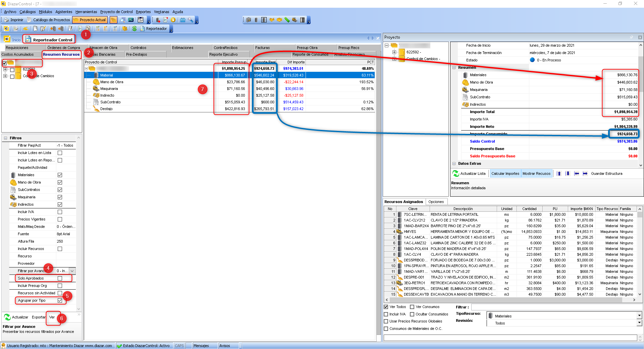Click the magnifier search toolbar icon
Image resolution: width=644 pixels, height=349 pixels.
click(x=123, y=20)
